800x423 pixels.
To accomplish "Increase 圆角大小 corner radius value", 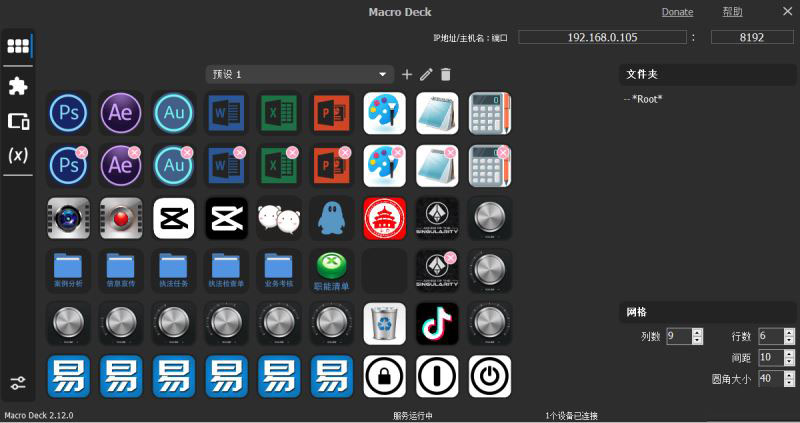I will (791, 374).
